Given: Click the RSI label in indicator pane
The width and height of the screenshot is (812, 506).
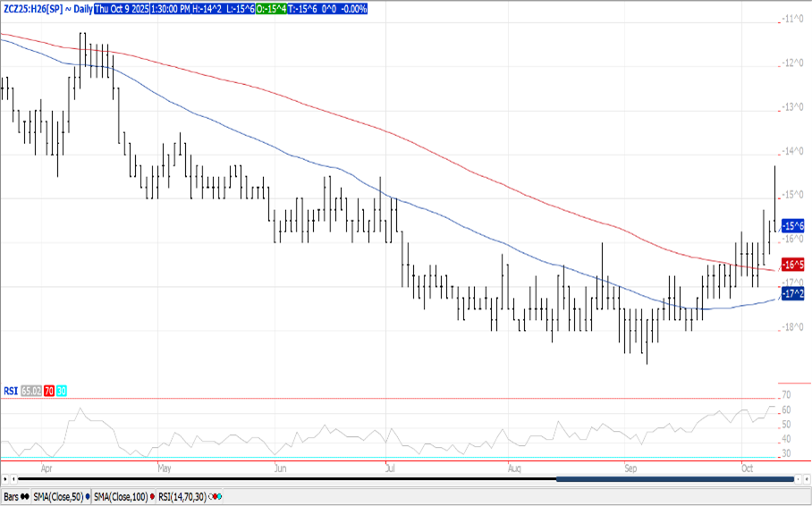Looking at the screenshot, I should (x=11, y=391).
